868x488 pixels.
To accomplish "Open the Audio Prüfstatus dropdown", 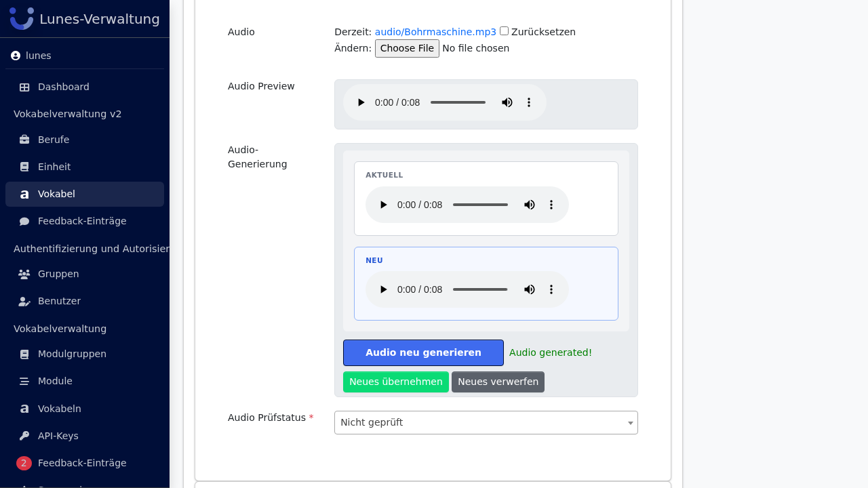I will [x=486, y=422].
